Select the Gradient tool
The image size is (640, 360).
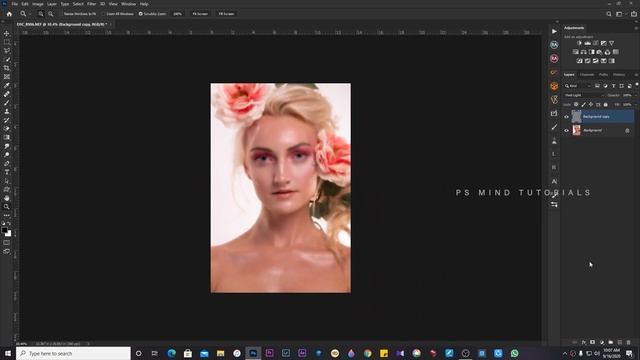coord(7,137)
